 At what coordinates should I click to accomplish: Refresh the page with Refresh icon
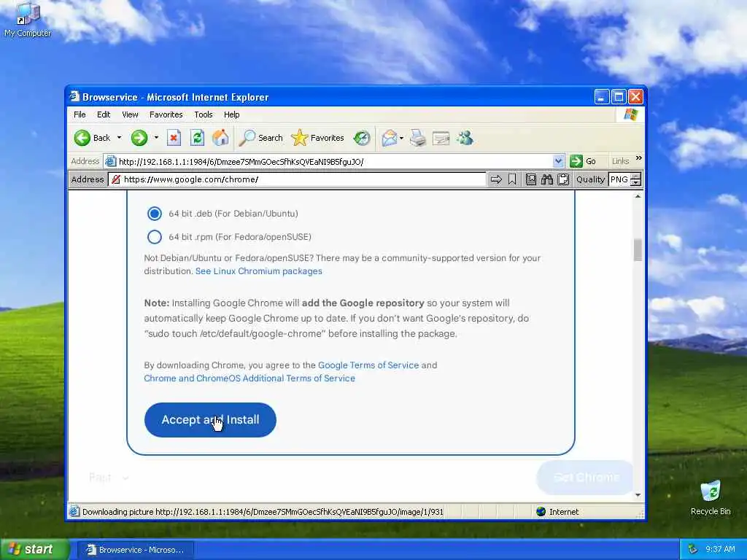197,138
